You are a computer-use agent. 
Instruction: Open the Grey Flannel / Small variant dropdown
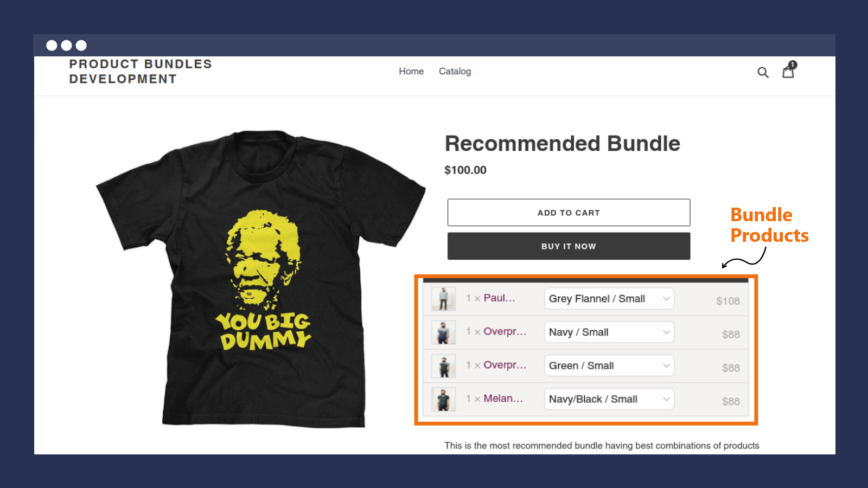(609, 298)
